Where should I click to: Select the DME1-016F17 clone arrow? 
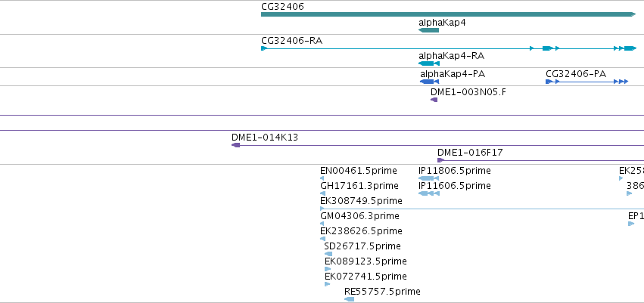[x=440, y=160]
